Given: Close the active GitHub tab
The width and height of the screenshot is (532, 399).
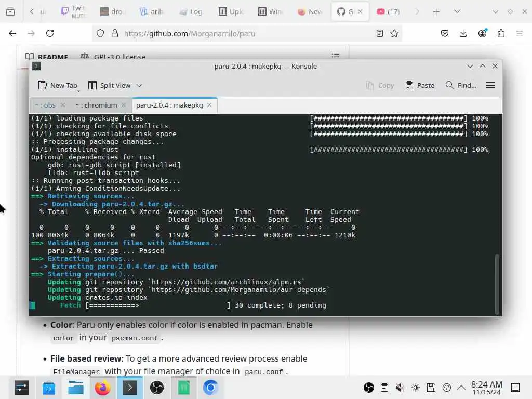Looking at the screenshot, I should point(360,11).
